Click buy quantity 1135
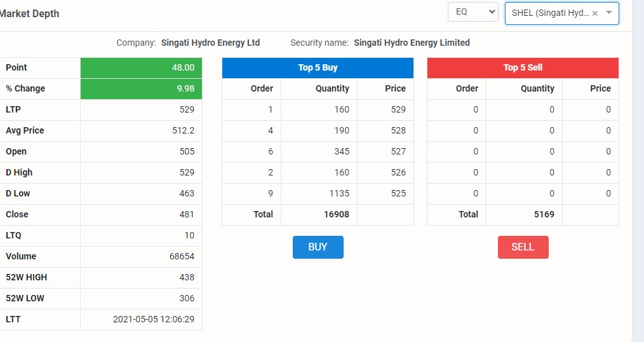The image size is (644, 342). (x=339, y=193)
